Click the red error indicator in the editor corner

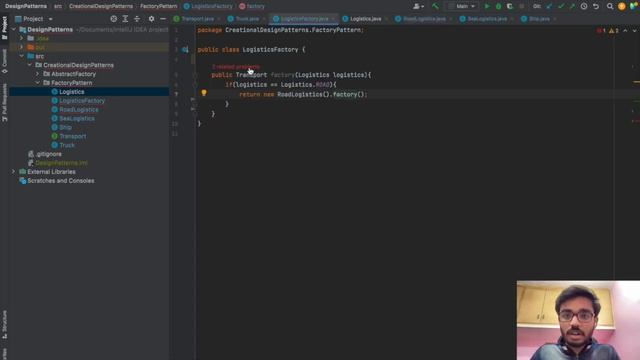pyautogui.click(x=601, y=31)
